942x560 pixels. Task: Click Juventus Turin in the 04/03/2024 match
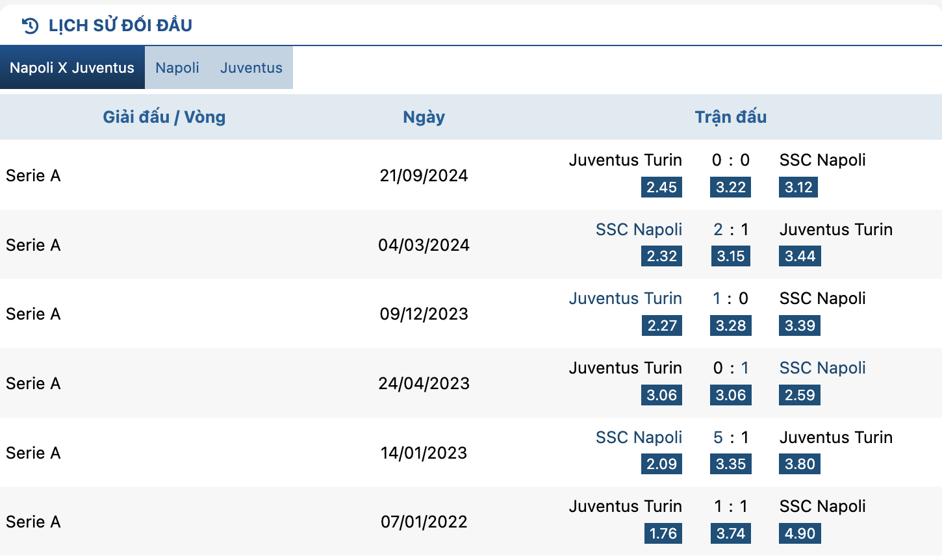[x=836, y=229]
